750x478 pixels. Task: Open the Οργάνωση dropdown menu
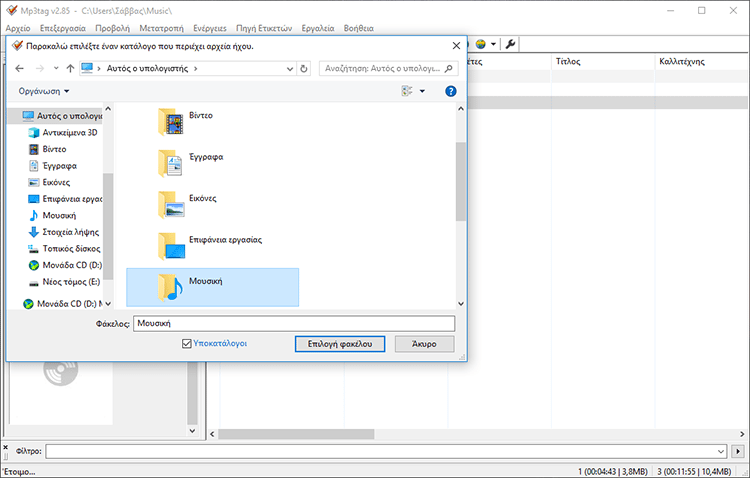44,91
